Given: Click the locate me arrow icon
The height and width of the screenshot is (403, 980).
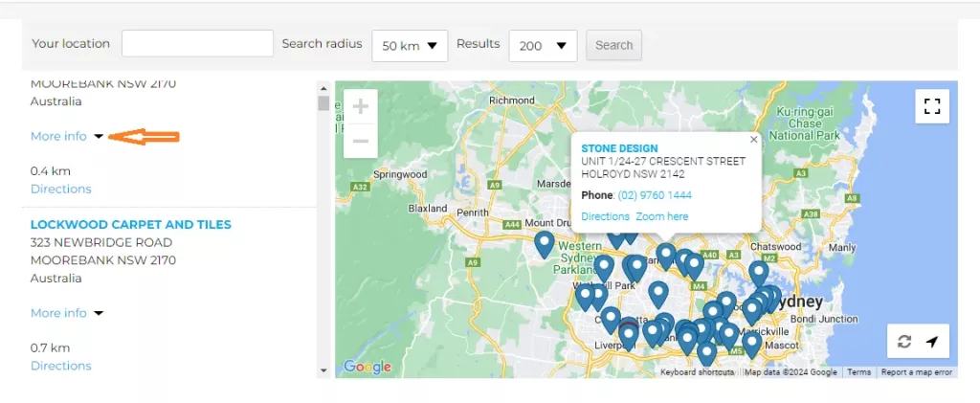Looking at the screenshot, I should [932, 342].
